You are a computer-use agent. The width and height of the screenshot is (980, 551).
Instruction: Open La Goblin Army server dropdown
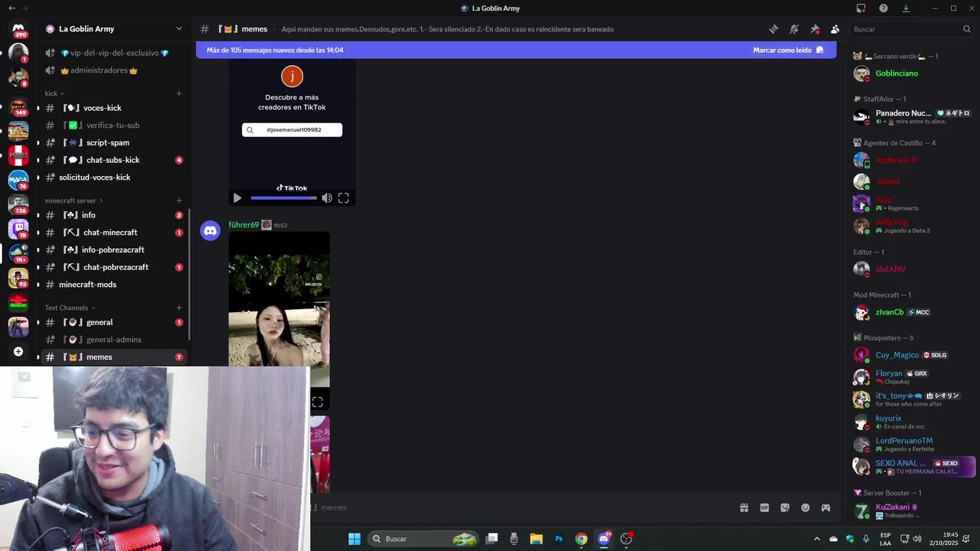pyautogui.click(x=113, y=29)
